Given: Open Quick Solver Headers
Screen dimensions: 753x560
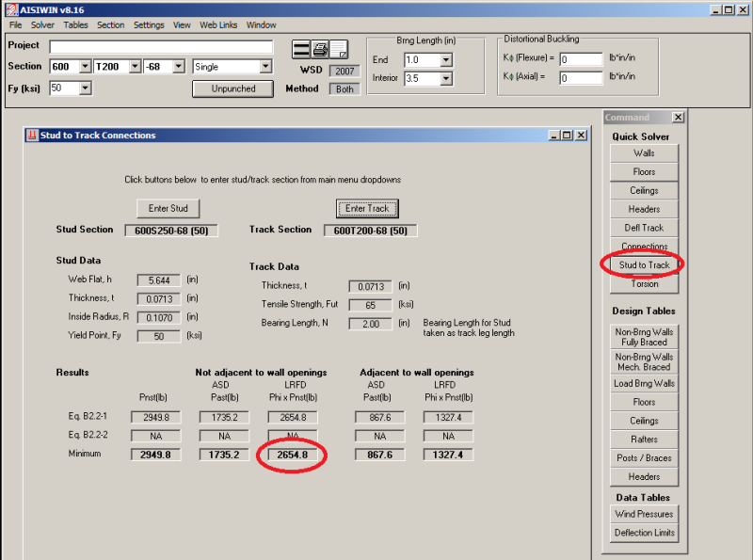Looking at the screenshot, I should pos(644,209).
